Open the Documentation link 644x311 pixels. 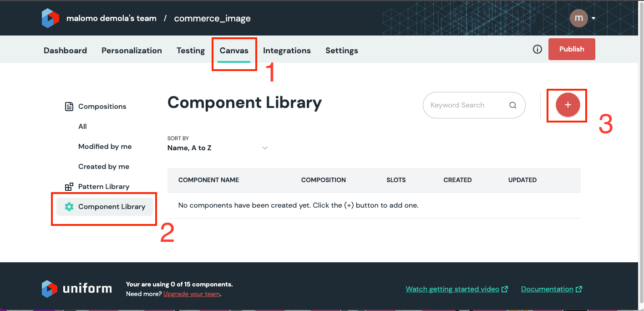click(x=547, y=289)
